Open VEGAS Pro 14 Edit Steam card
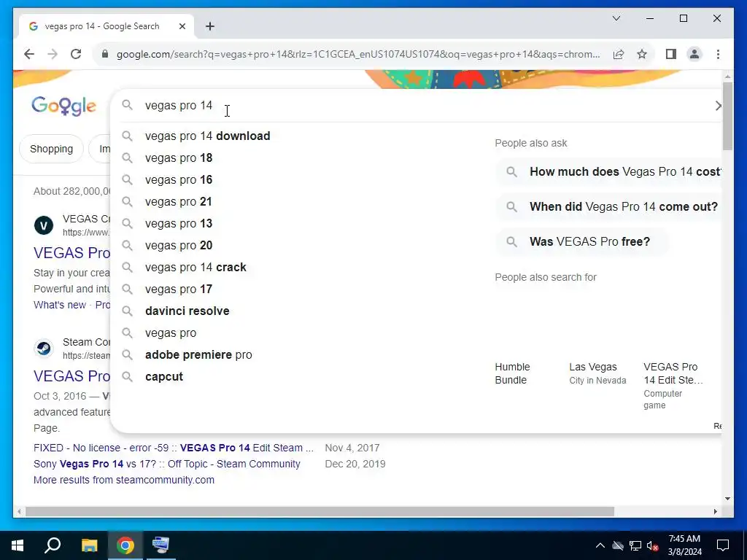Image resolution: width=747 pixels, height=560 pixels. [673, 386]
